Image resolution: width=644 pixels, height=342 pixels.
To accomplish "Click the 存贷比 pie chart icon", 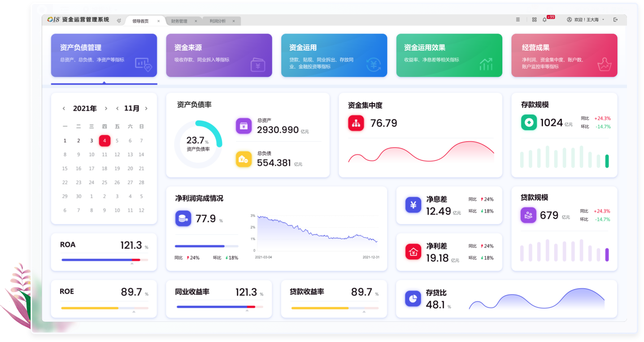I will click(413, 299).
